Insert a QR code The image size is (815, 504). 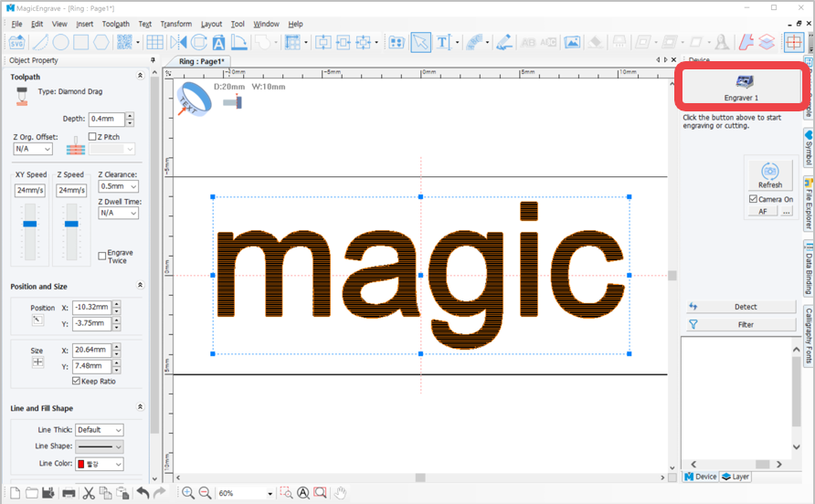click(124, 43)
